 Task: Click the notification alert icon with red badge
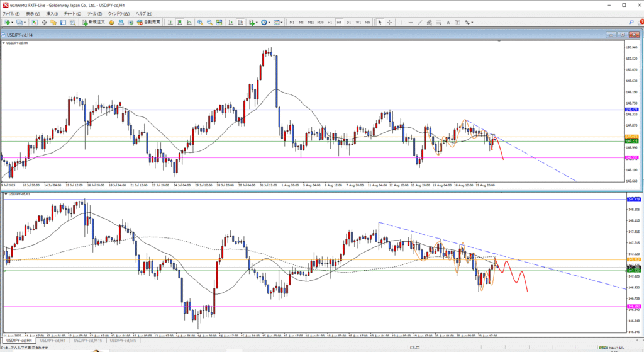click(x=640, y=22)
